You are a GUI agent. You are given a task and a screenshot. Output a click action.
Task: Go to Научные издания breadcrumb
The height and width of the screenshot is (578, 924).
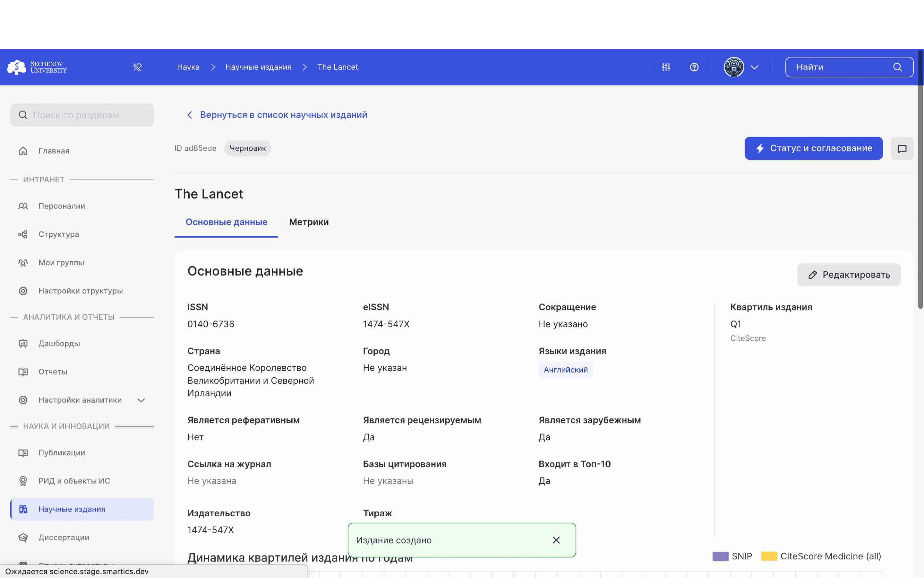(x=259, y=67)
